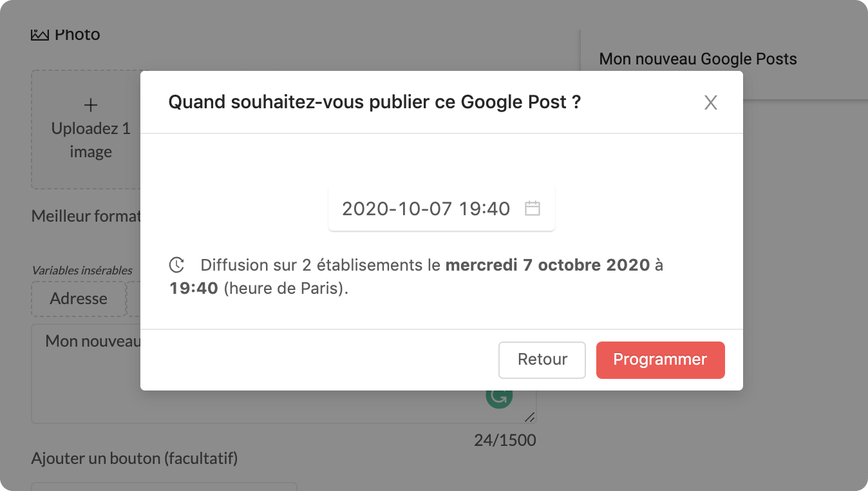The height and width of the screenshot is (491, 868).
Task: Click the dialog title 'Quand souhaitez-vous publier'
Action: tap(374, 102)
